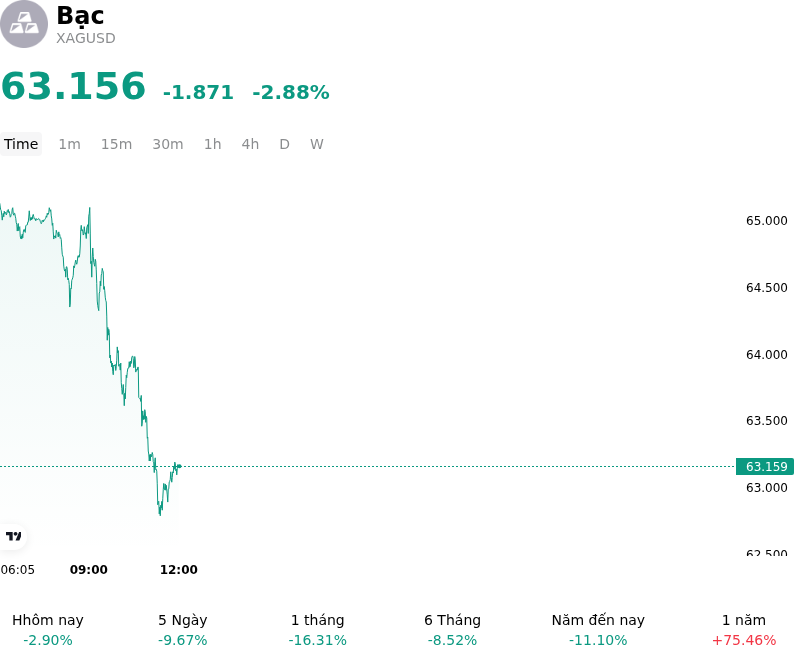
Task: Click the 63.159 current price label
Action: click(x=765, y=467)
